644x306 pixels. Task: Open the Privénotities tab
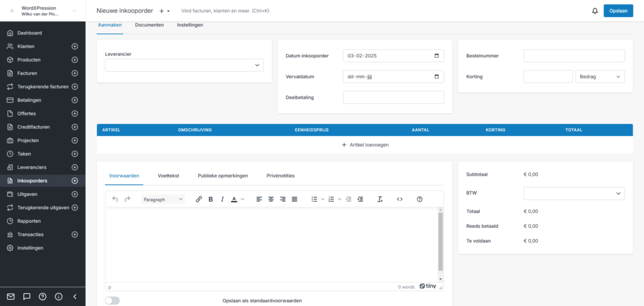click(280, 176)
